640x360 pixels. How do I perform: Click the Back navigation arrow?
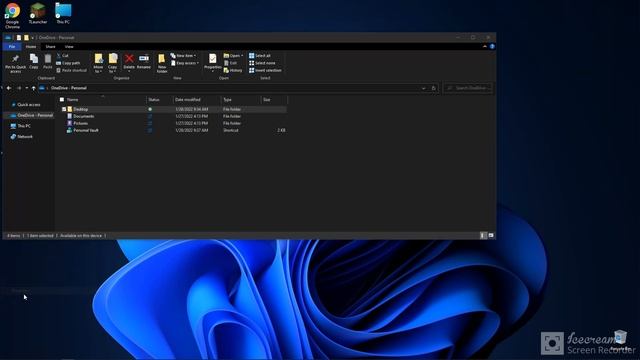(x=9, y=88)
